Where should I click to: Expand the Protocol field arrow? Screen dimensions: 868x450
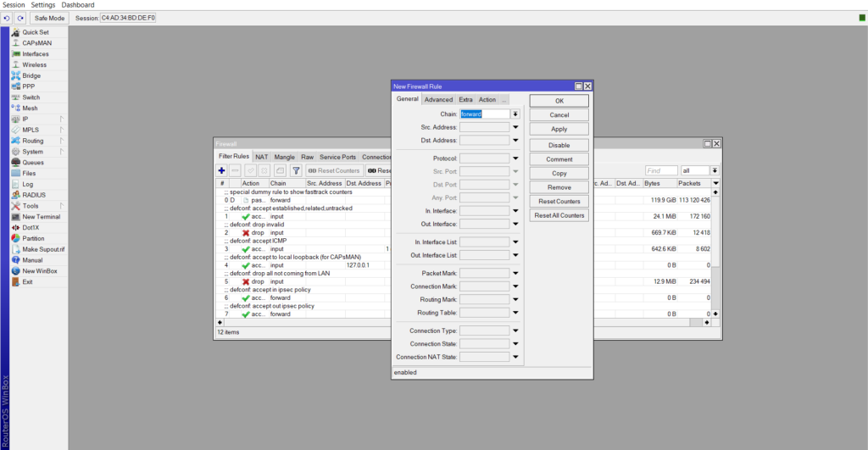pos(515,158)
